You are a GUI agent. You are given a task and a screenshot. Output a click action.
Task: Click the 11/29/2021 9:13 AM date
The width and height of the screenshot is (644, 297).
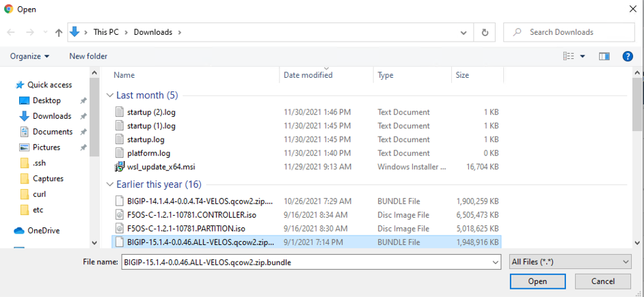coord(317,167)
